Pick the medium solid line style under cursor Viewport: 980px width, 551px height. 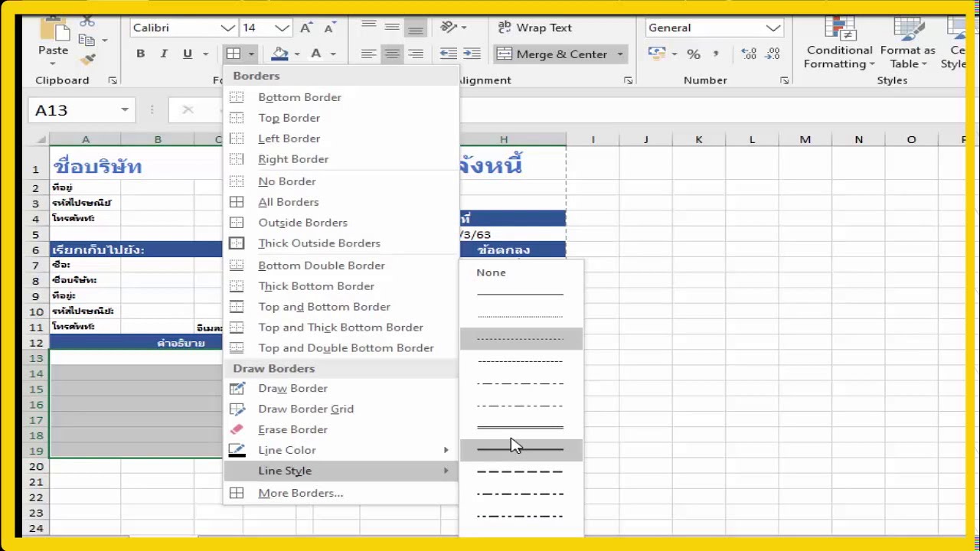[x=521, y=449]
